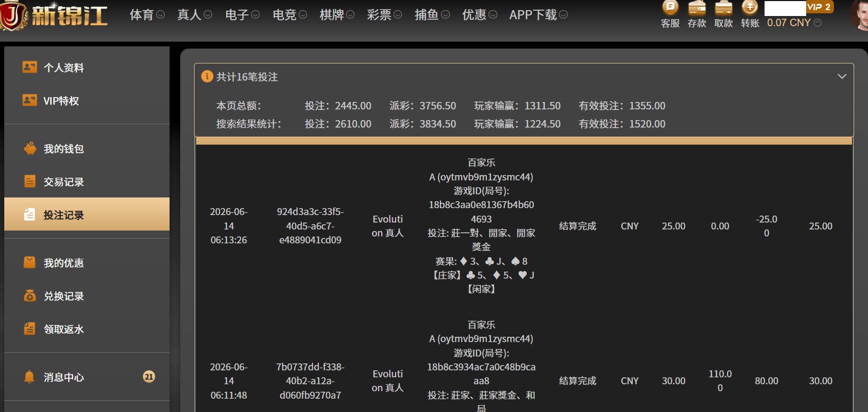
Task: Expand the 捕鱼 dropdown arrow
Action: tap(446, 15)
